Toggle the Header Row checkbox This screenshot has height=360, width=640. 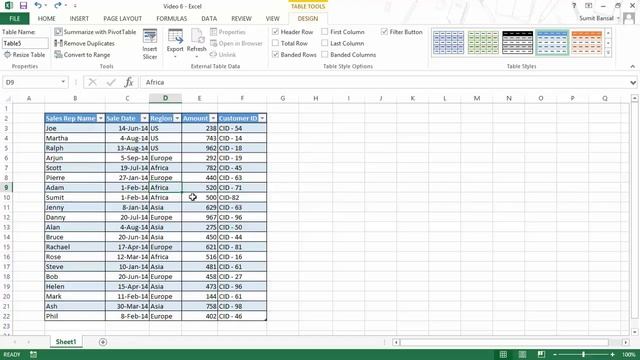tap(276, 31)
